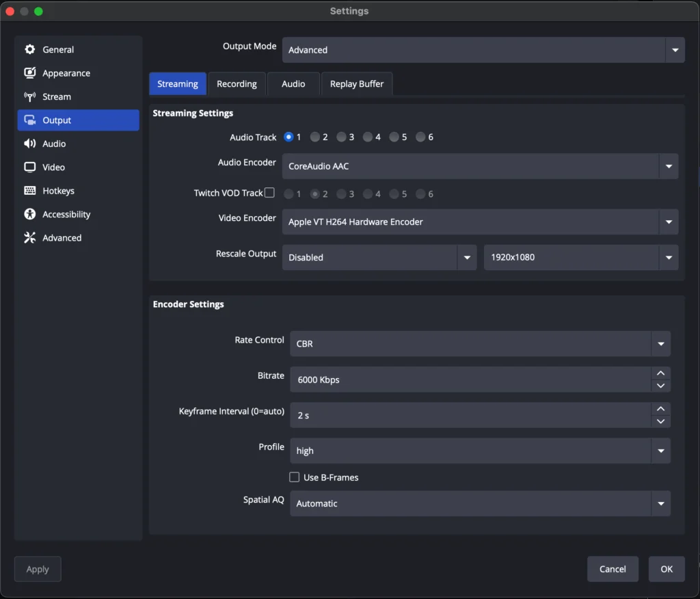Expand the Video Encoder dropdown

669,222
